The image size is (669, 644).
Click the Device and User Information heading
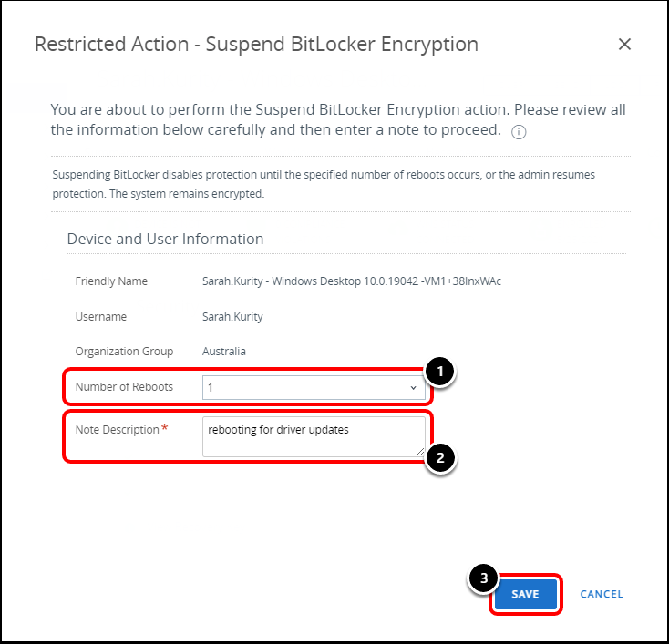point(165,239)
